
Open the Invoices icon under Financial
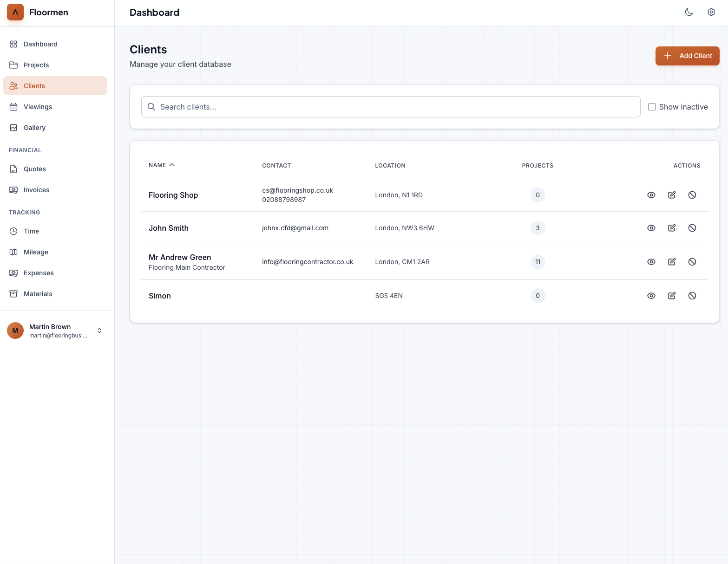(x=13, y=189)
